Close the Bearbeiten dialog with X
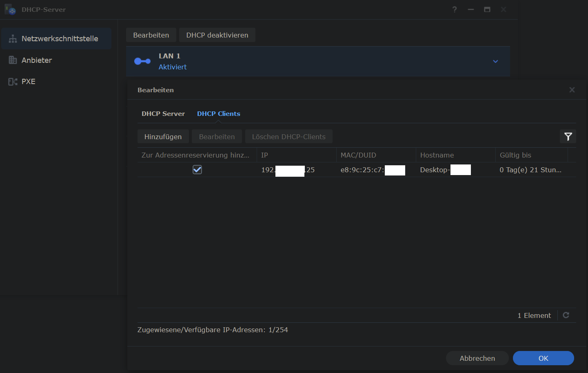This screenshot has height=373, width=588. (572, 90)
